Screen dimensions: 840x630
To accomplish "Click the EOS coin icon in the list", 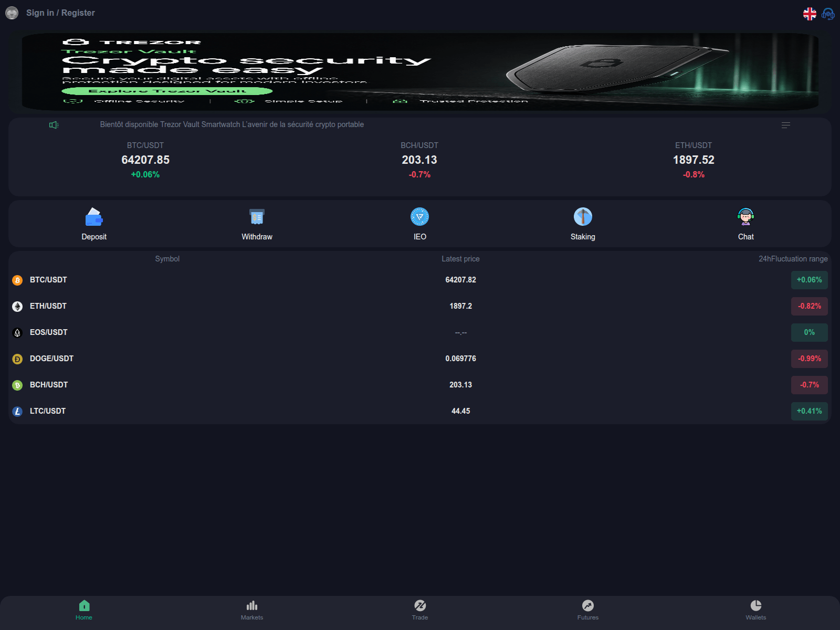I will 17,333.
